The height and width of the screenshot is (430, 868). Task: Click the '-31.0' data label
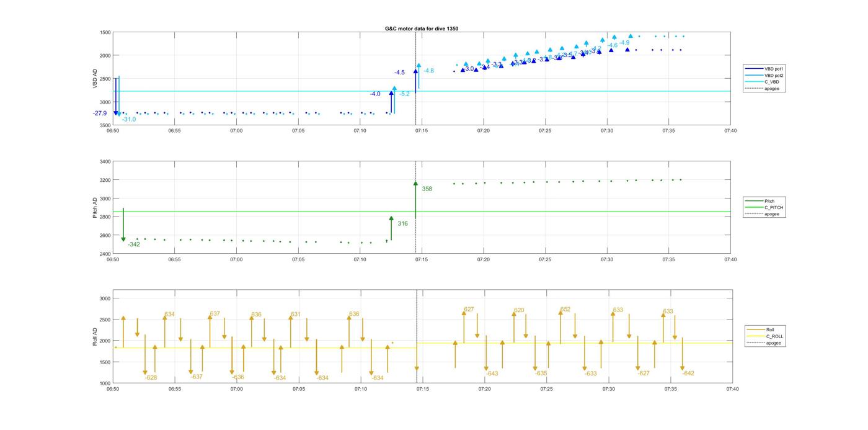[x=129, y=119]
